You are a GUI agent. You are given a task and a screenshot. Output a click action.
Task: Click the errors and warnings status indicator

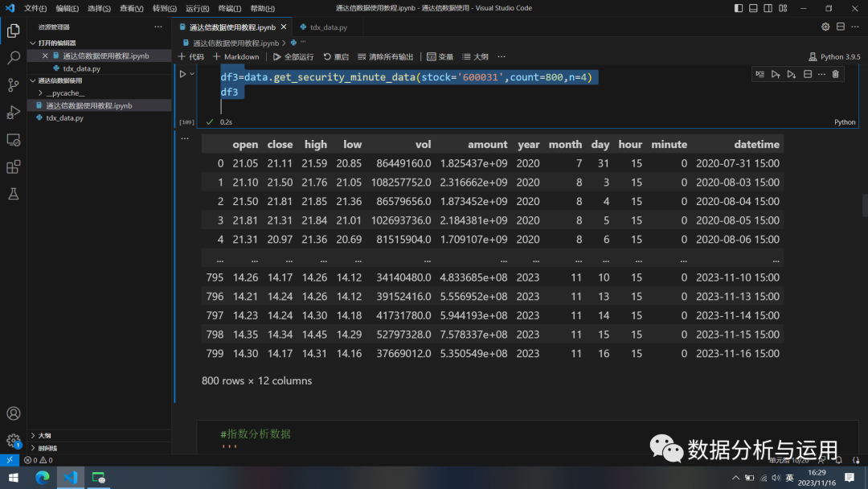[38, 460]
